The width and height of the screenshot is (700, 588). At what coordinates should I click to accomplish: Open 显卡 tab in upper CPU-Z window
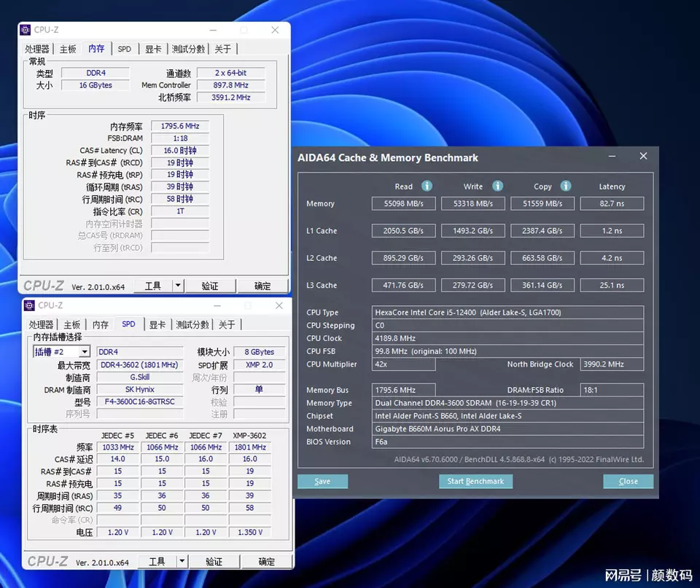(x=153, y=49)
